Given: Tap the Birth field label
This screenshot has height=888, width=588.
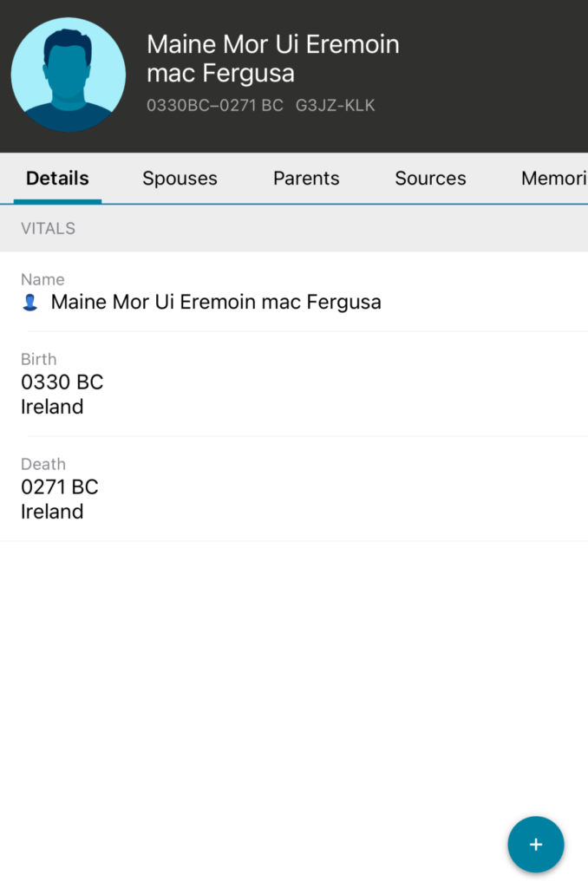Looking at the screenshot, I should [38, 359].
